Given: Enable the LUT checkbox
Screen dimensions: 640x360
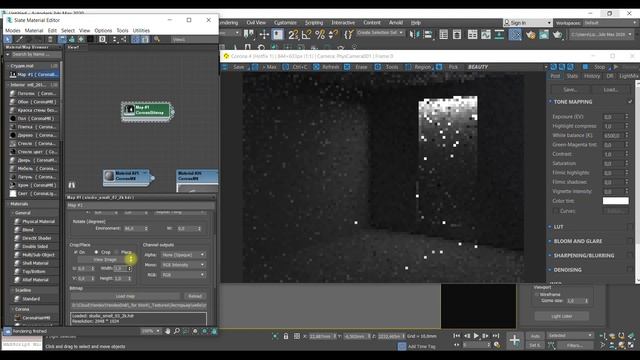Looking at the screenshot, I should [630, 227].
